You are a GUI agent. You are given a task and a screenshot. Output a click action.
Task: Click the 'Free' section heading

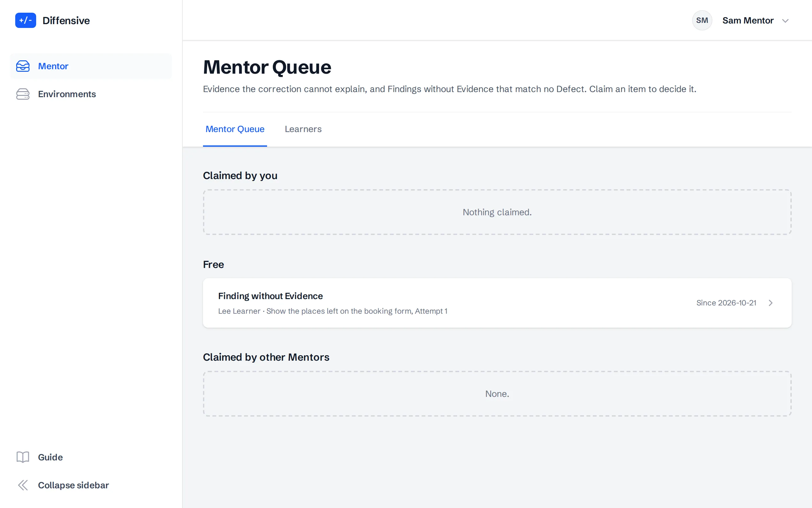[x=213, y=264]
